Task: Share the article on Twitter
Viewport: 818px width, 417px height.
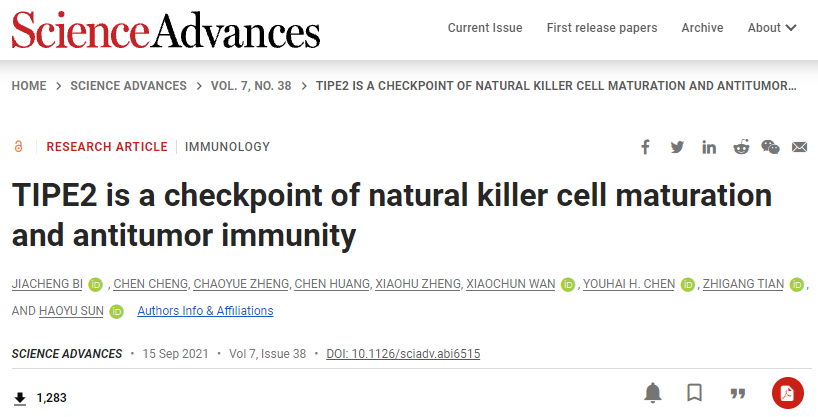Action: [x=677, y=147]
